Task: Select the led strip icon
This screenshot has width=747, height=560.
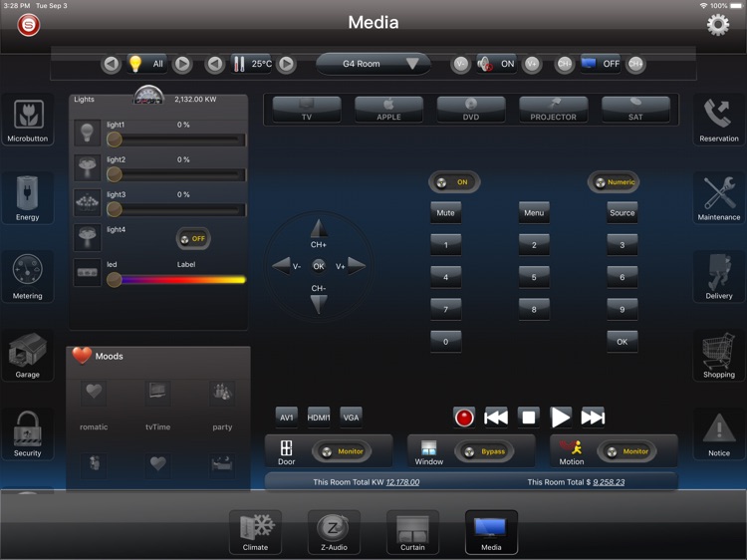Action: [x=88, y=272]
